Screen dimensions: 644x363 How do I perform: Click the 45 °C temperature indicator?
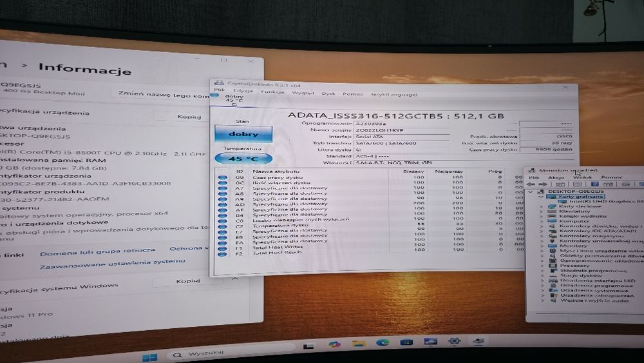tap(243, 159)
